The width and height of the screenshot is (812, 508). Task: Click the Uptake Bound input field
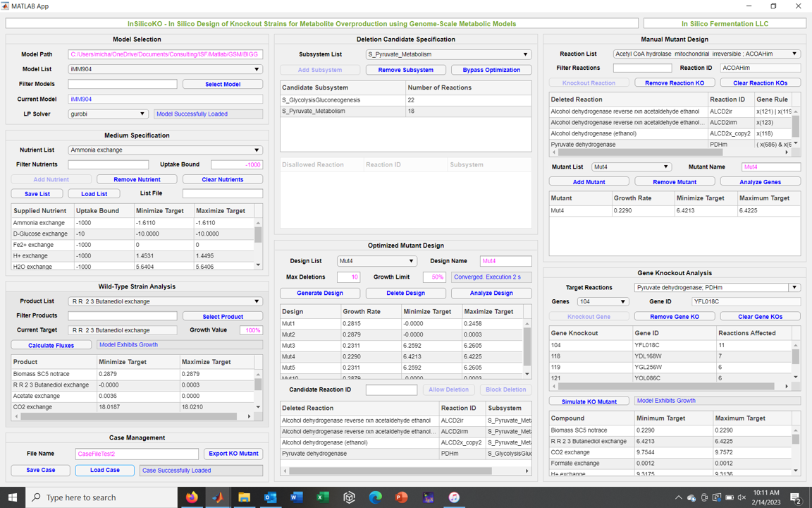click(237, 165)
